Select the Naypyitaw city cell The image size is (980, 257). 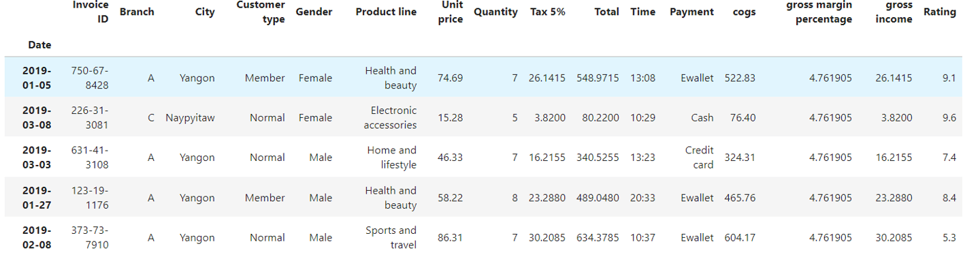tap(190, 117)
